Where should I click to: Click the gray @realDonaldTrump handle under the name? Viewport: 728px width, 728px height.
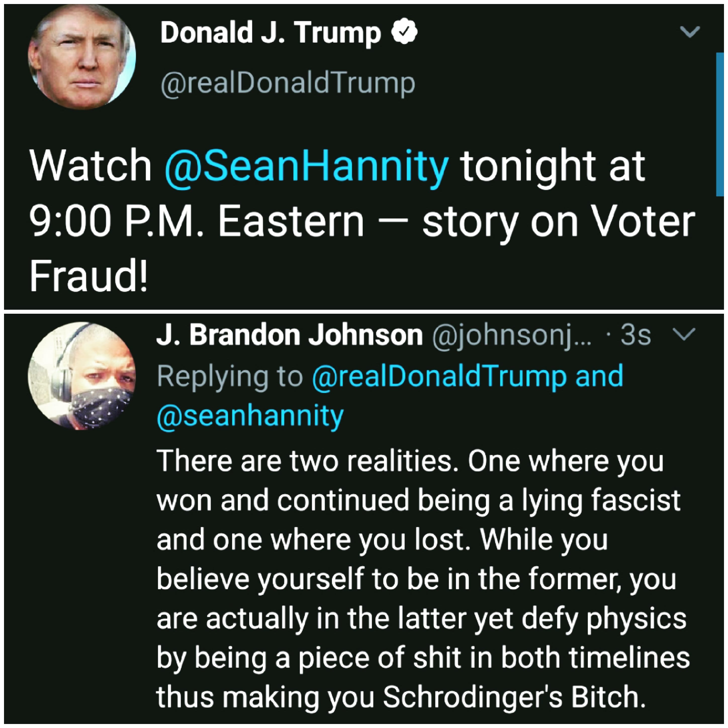(288, 83)
